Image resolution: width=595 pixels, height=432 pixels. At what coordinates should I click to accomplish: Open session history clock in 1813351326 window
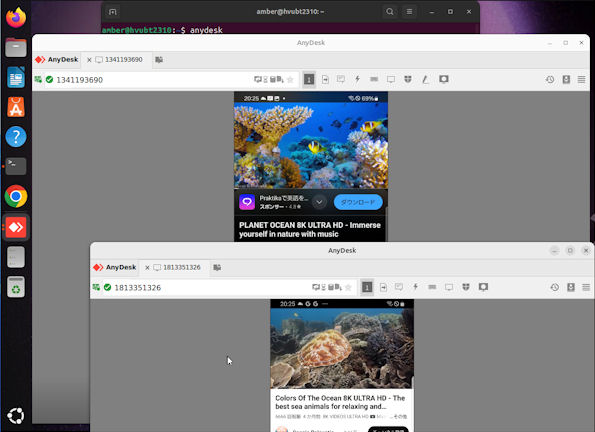pyautogui.click(x=554, y=287)
